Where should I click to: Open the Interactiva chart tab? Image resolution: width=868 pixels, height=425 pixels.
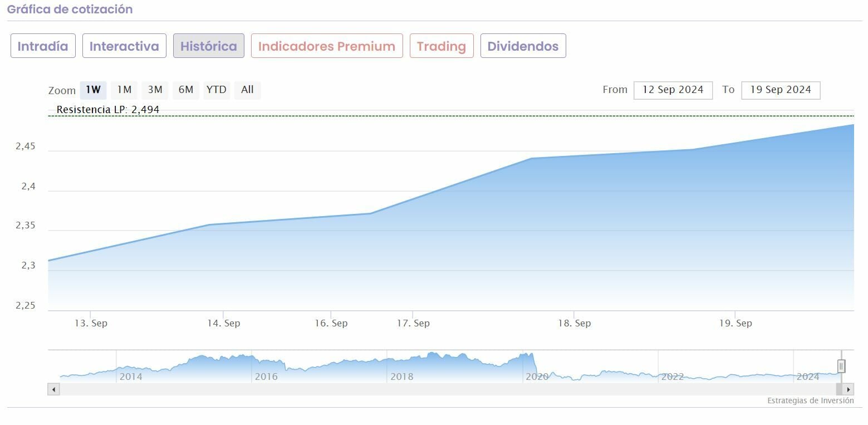tap(124, 46)
